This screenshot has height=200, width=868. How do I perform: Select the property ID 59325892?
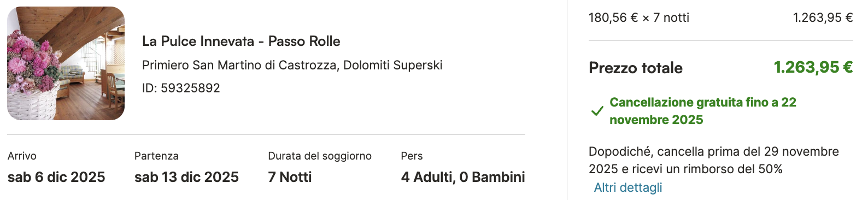(181, 88)
